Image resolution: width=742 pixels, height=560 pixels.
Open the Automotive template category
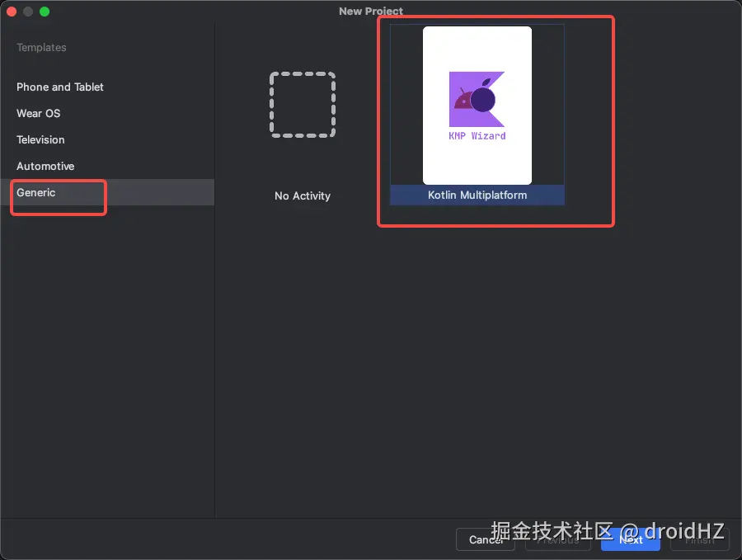click(45, 166)
